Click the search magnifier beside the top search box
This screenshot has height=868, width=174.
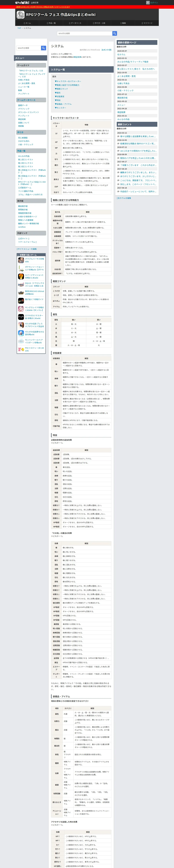coord(115,33)
